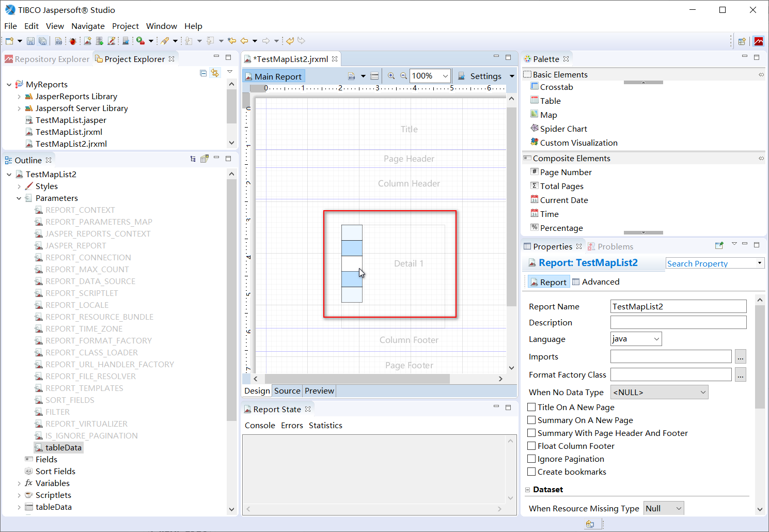Open the Navigate menu
This screenshot has height=532, width=769.
pyautogui.click(x=88, y=26)
